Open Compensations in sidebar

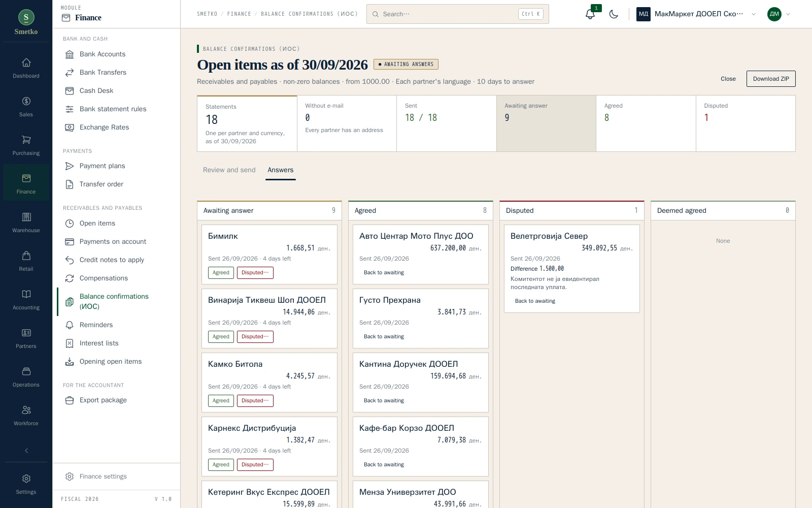116,278
